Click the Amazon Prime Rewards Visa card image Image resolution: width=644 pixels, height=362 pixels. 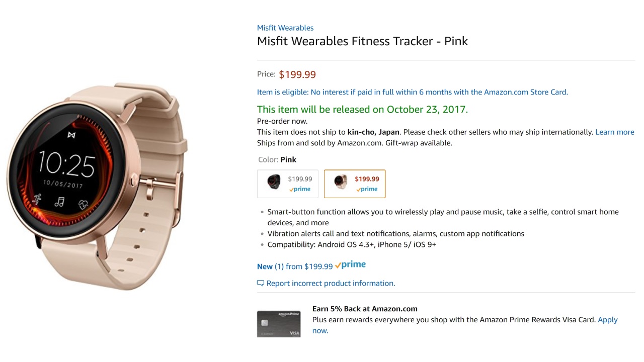tap(278, 324)
